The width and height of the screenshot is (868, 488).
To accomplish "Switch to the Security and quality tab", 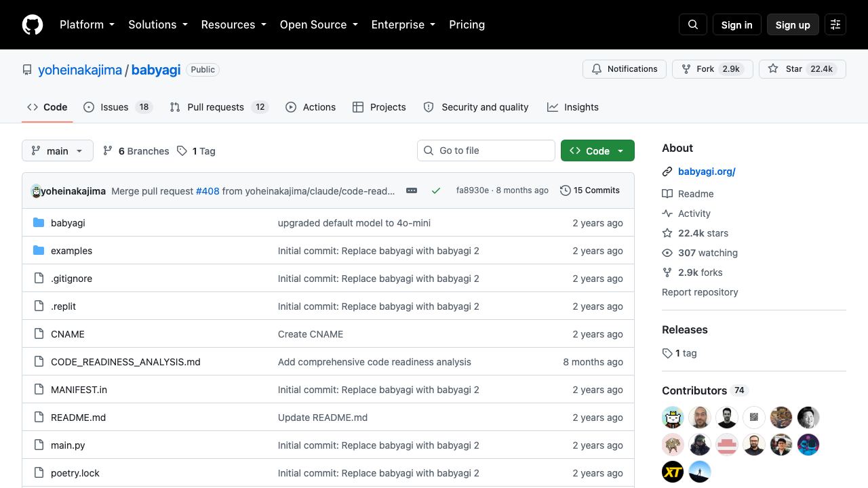I will (x=475, y=107).
